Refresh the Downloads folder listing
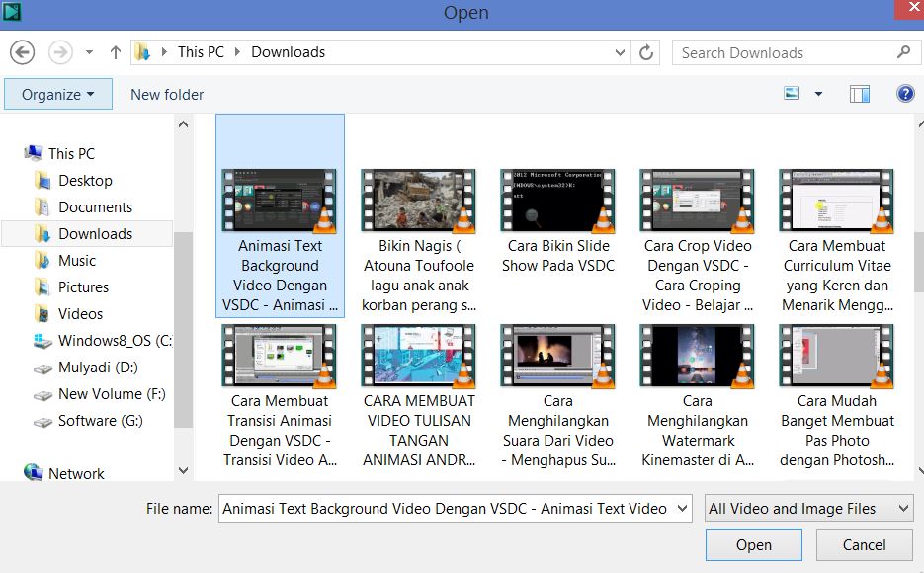The width and height of the screenshot is (924, 573). point(646,52)
